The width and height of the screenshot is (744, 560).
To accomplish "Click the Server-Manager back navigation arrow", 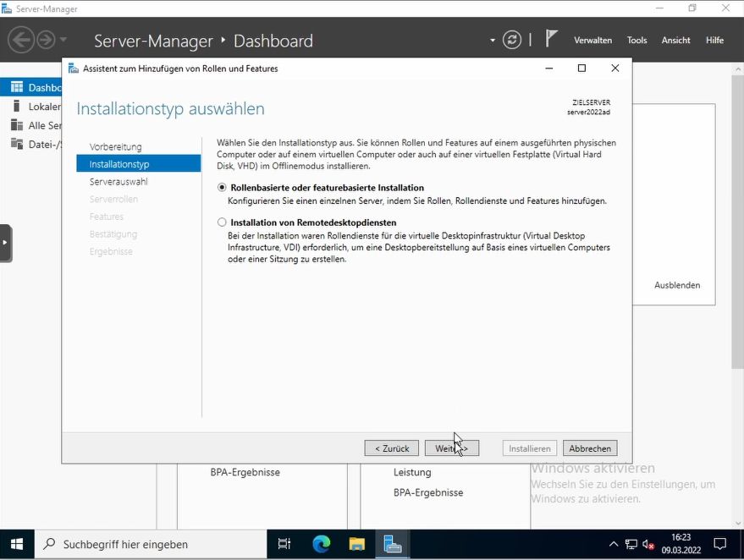I will tap(21, 40).
